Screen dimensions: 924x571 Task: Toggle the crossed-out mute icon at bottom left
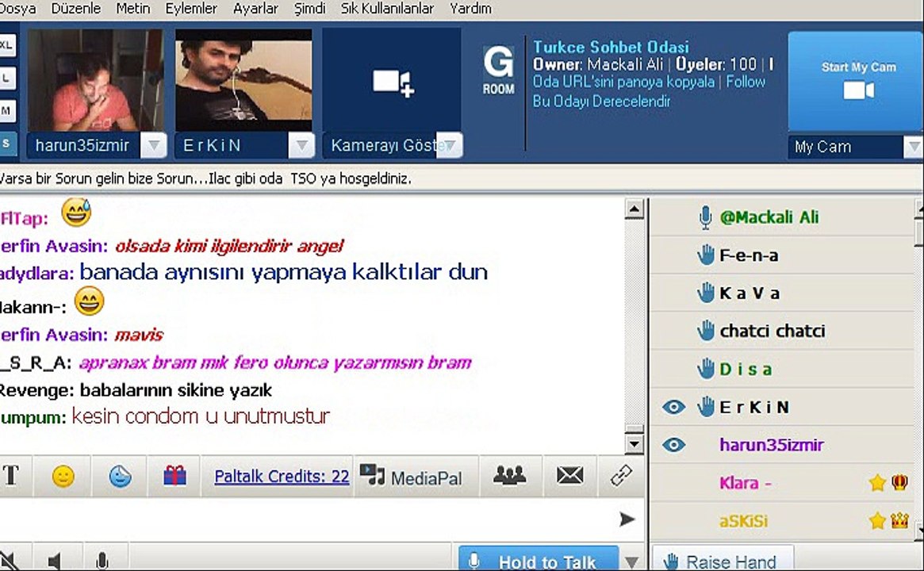pos(8,560)
